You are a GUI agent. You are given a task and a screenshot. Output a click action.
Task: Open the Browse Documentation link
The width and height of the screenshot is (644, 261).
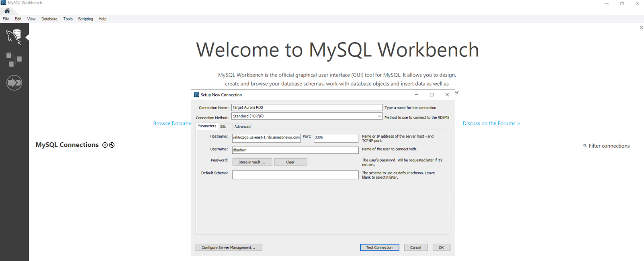point(172,123)
